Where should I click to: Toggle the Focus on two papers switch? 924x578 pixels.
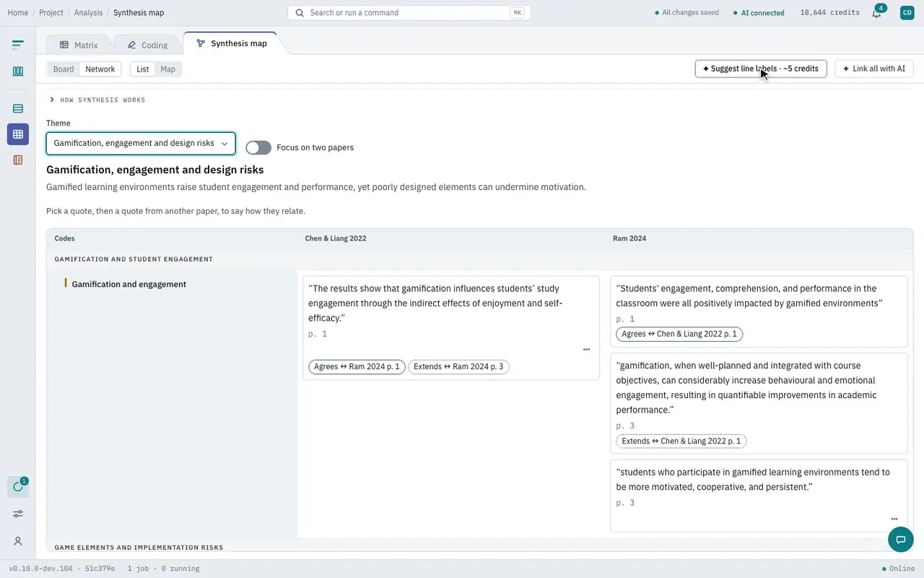(x=258, y=147)
